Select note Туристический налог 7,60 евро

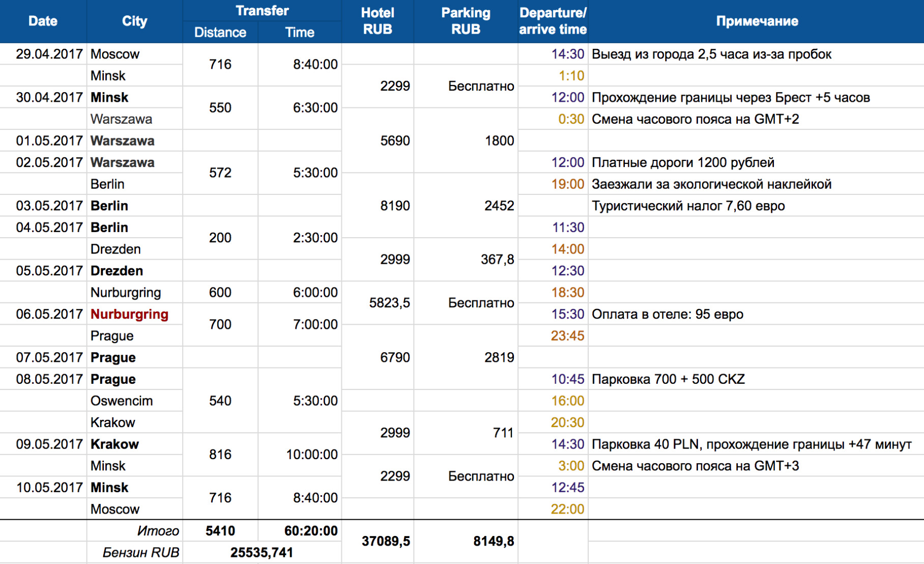click(756, 206)
